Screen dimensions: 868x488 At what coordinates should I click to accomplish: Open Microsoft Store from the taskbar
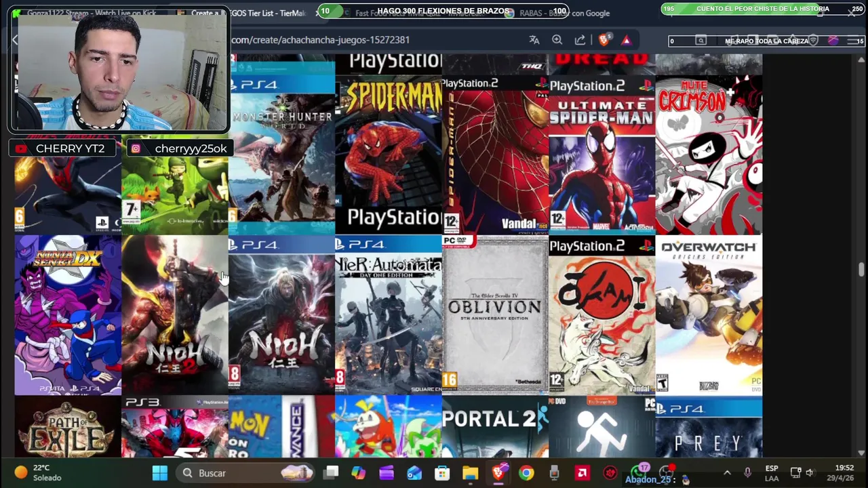click(x=442, y=473)
